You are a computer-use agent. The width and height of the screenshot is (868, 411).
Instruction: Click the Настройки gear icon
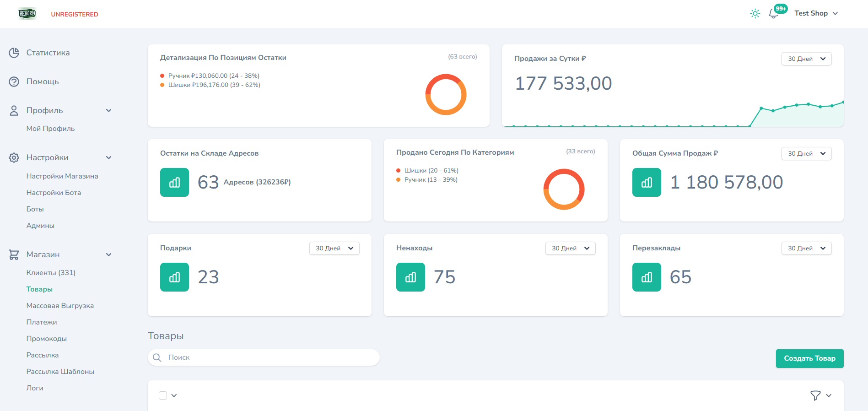point(14,158)
